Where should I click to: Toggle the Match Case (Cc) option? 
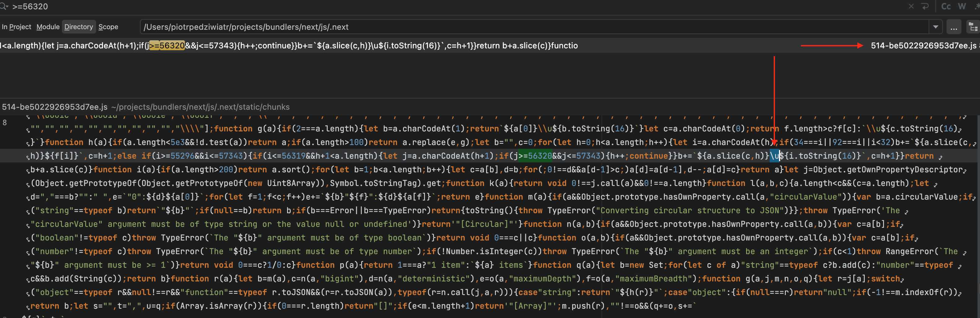click(x=946, y=7)
